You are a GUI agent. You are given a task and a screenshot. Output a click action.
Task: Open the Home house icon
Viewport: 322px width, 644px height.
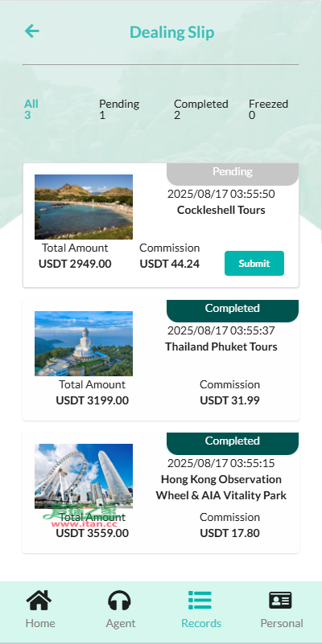(x=39, y=601)
